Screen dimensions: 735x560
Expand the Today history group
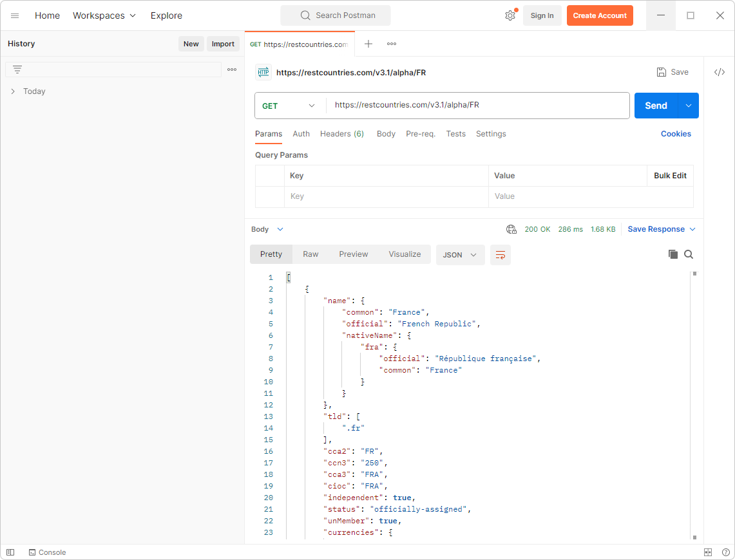pos(13,91)
